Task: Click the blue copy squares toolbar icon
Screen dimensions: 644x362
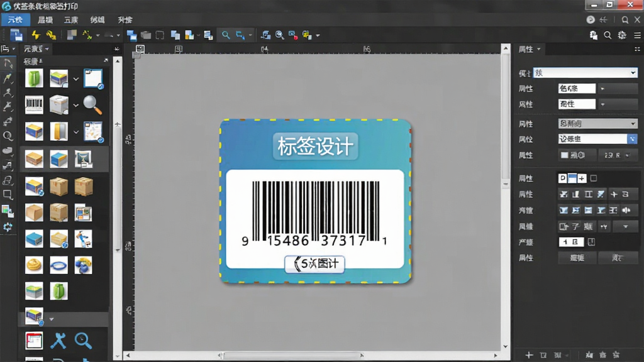Action: 175,35
